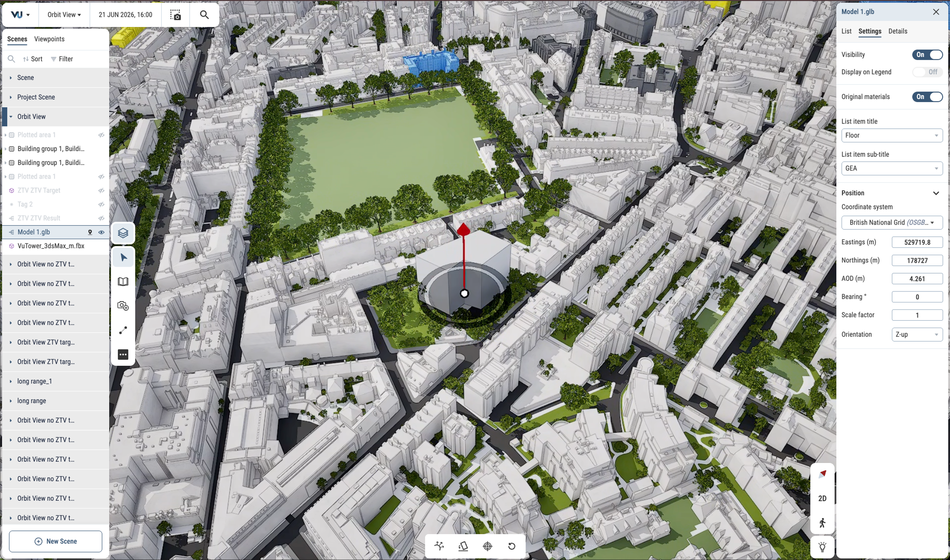Open the List item title dropdown
This screenshot has width=950, height=560.
click(892, 136)
